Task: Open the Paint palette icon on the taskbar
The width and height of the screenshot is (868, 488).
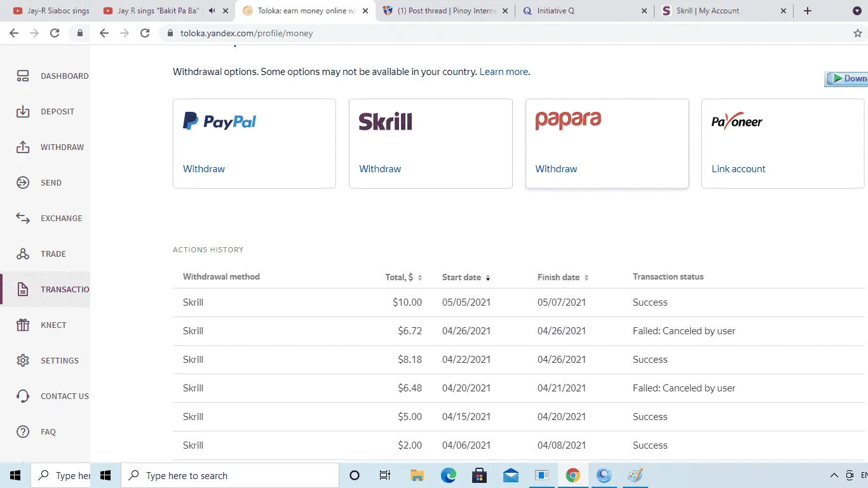Action: [x=635, y=475]
